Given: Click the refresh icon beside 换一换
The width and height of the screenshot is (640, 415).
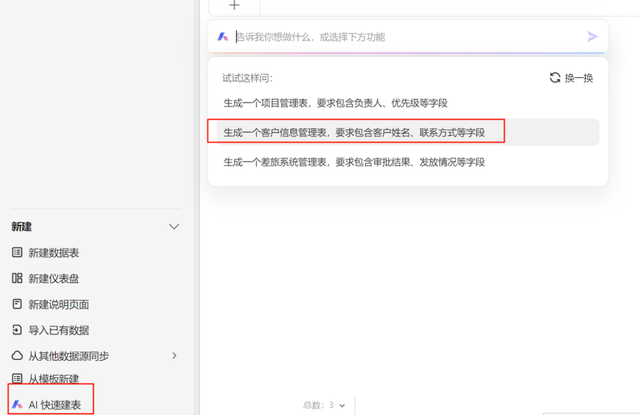Looking at the screenshot, I should coord(555,78).
